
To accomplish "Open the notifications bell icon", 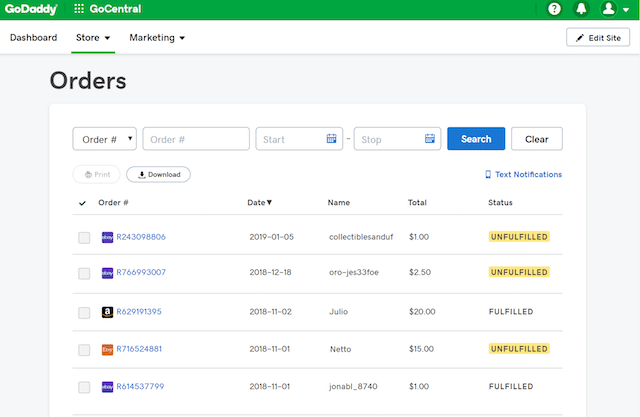I will (581, 9).
